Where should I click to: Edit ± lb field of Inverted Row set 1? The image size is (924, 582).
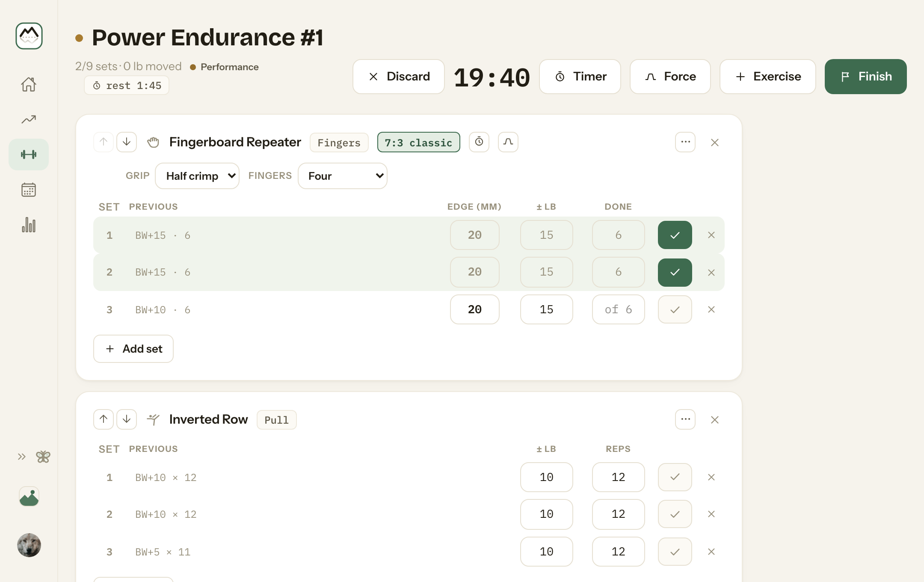point(547,477)
